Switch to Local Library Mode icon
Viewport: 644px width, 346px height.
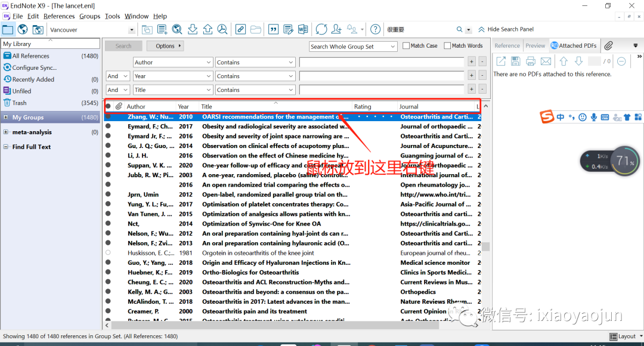pyautogui.click(x=8, y=30)
